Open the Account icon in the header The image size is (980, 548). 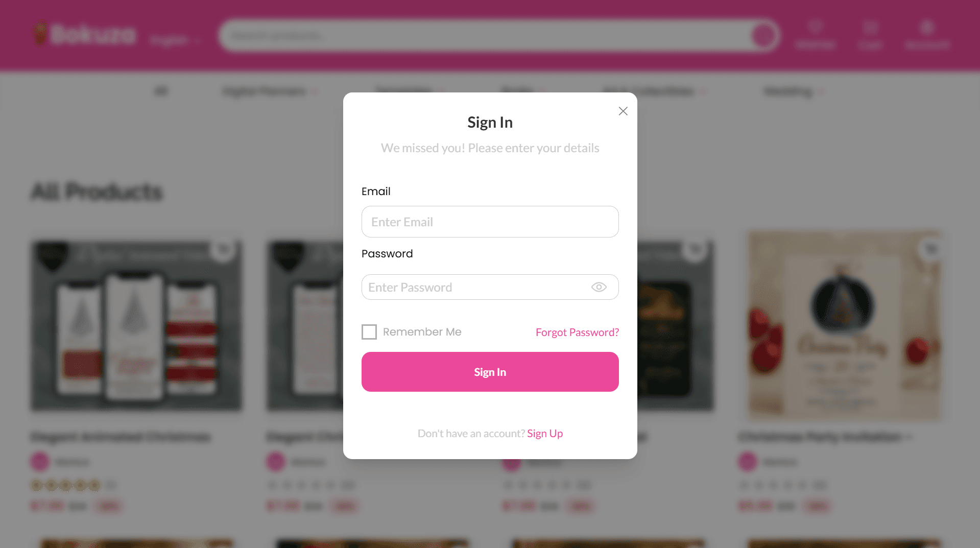tap(927, 34)
